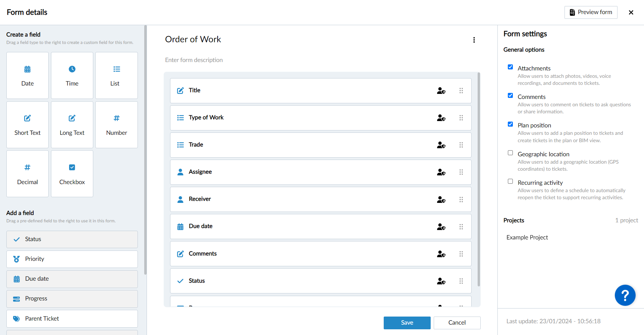The image size is (644, 335).
Task: Open permissions icon on Title row
Action: click(x=441, y=91)
